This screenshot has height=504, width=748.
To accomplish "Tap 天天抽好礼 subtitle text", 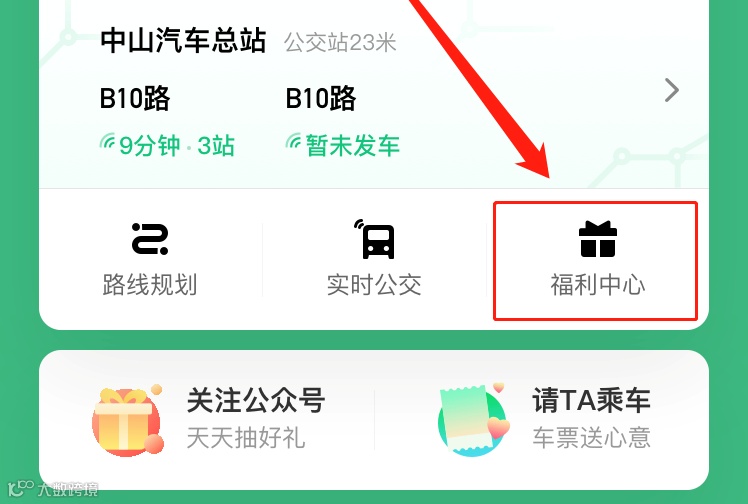I will [x=246, y=438].
